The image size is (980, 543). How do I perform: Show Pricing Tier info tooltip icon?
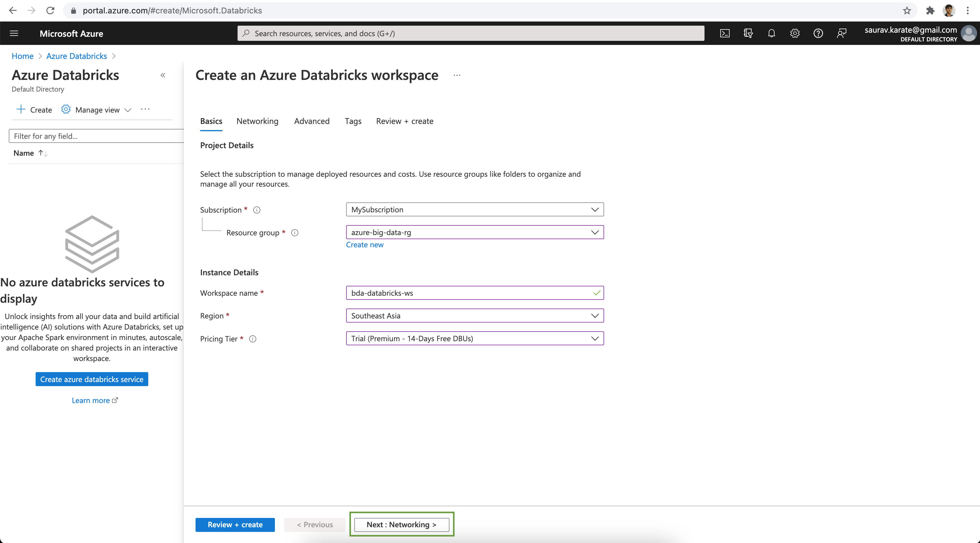253,339
